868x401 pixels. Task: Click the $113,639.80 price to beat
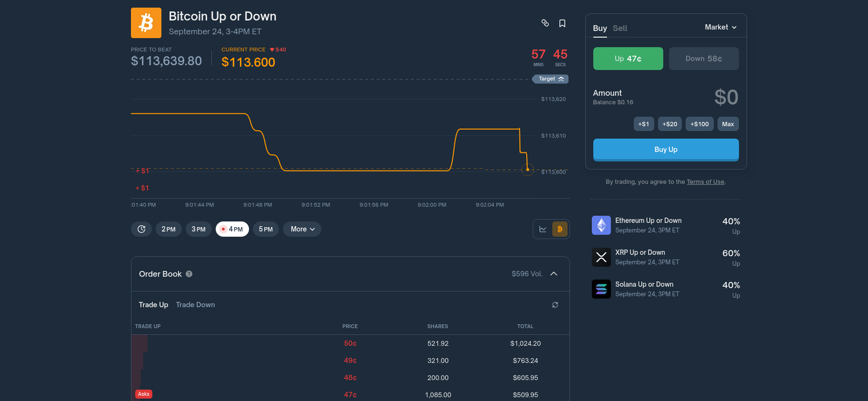[x=167, y=61]
